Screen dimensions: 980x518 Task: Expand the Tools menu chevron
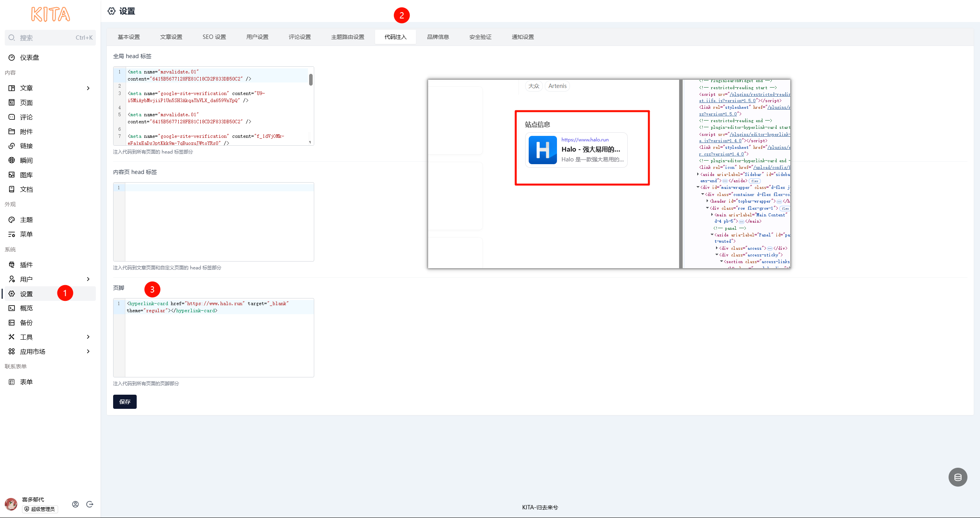tap(88, 337)
